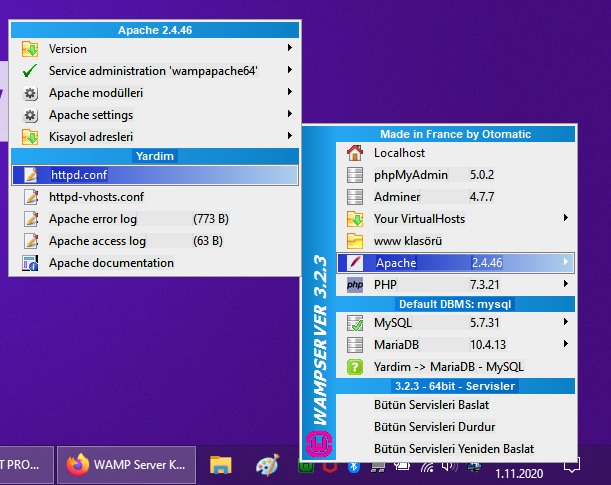The height and width of the screenshot is (485, 611).
Task: Switch to WAMP Server Firefox taskbar window
Action: (x=127, y=465)
